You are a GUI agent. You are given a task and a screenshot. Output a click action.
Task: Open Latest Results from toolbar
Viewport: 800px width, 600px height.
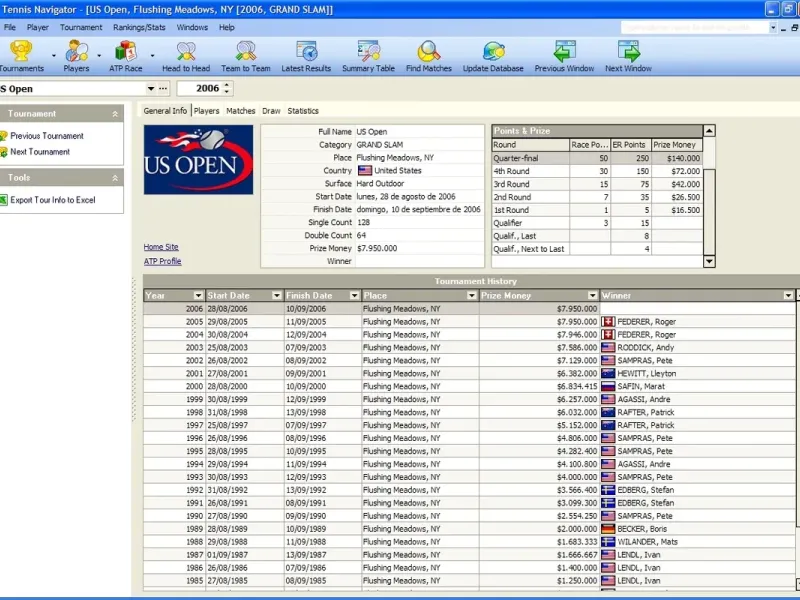[x=306, y=51]
